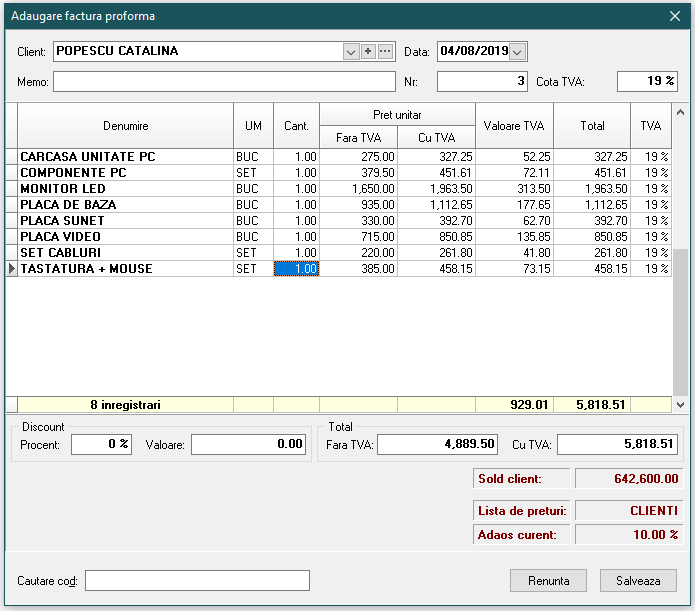Open the Data date picker dropdown
This screenshot has height=611, width=695.
518,52
